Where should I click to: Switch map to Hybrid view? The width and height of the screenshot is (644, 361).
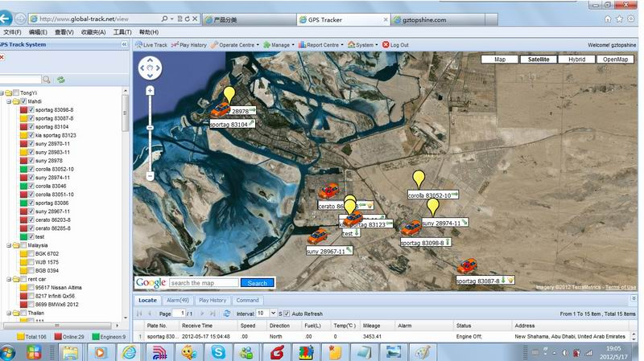click(x=576, y=59)
